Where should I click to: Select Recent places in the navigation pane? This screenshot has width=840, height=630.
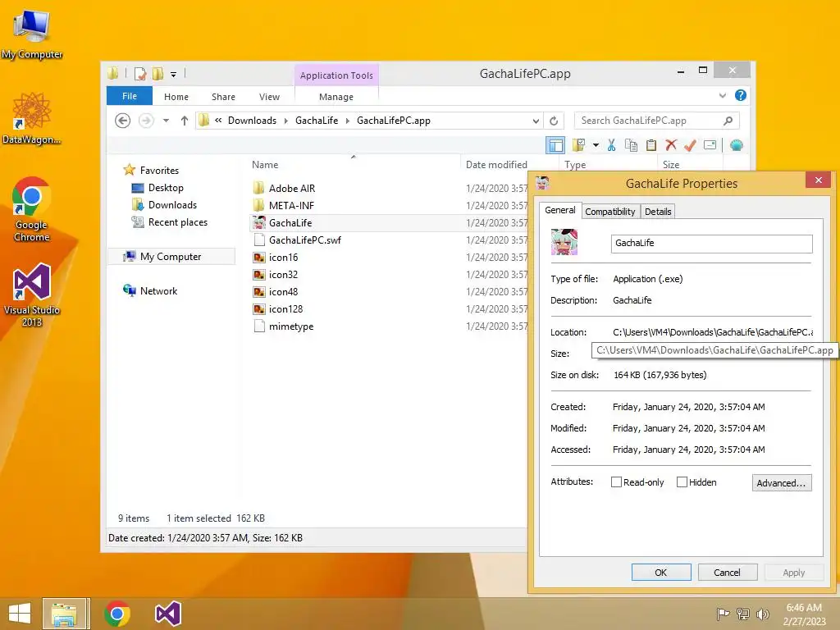tap(178, 222)
